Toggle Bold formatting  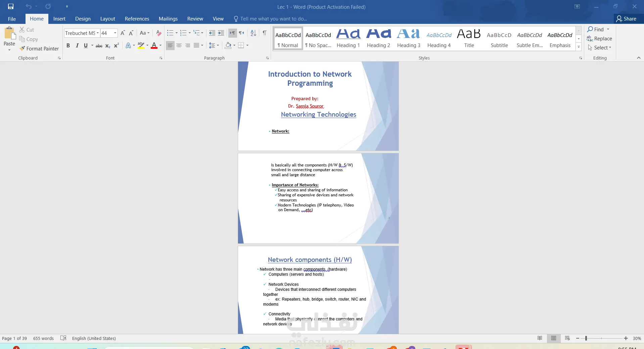[68, 45]
